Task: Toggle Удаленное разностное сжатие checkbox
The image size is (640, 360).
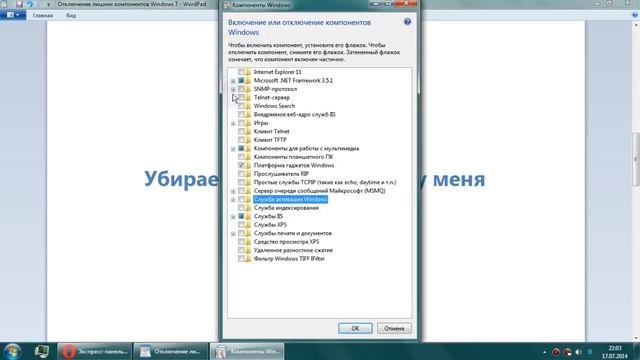Action: [241, 250]
